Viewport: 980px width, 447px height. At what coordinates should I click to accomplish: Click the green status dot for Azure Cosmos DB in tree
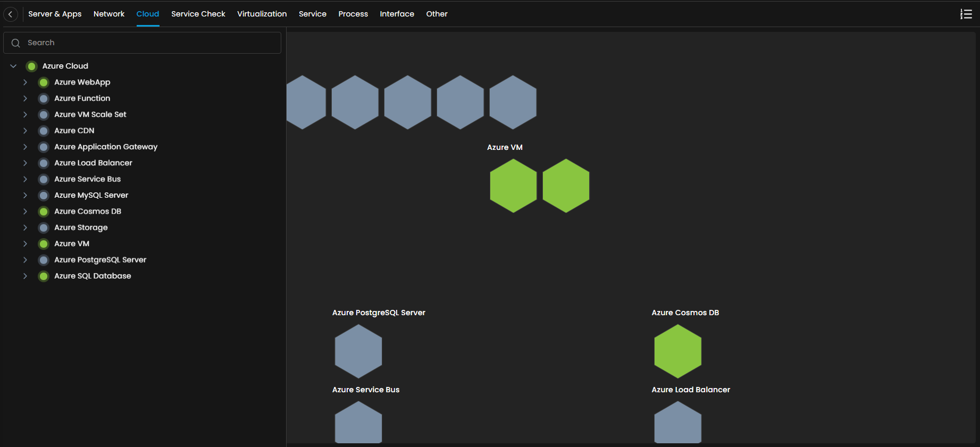click(44, 212)
